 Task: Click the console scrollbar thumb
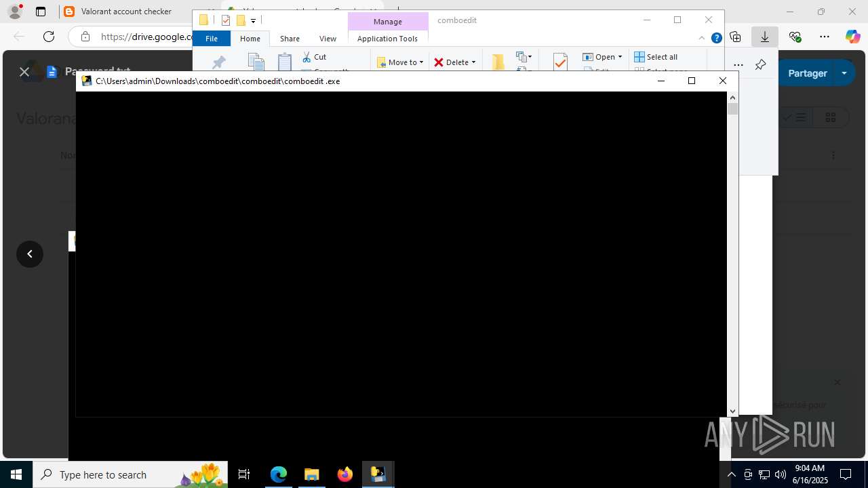pyautogui.click(x=732, y=109)
